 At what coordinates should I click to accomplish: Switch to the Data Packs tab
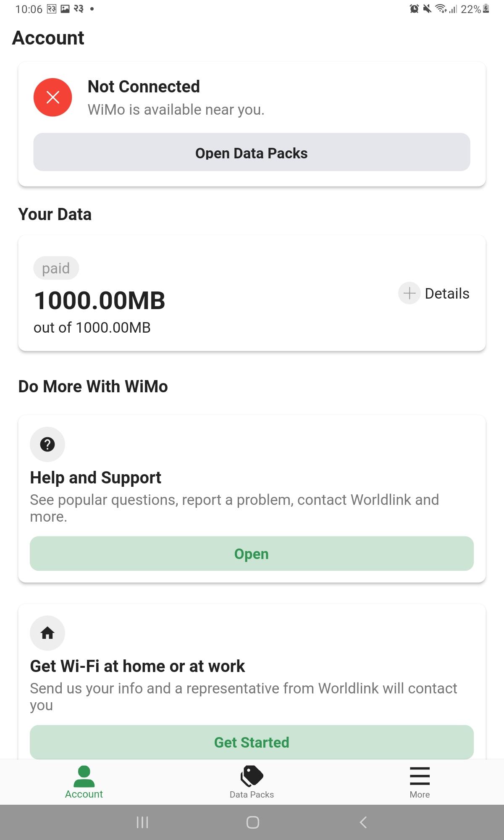[252, 782]
